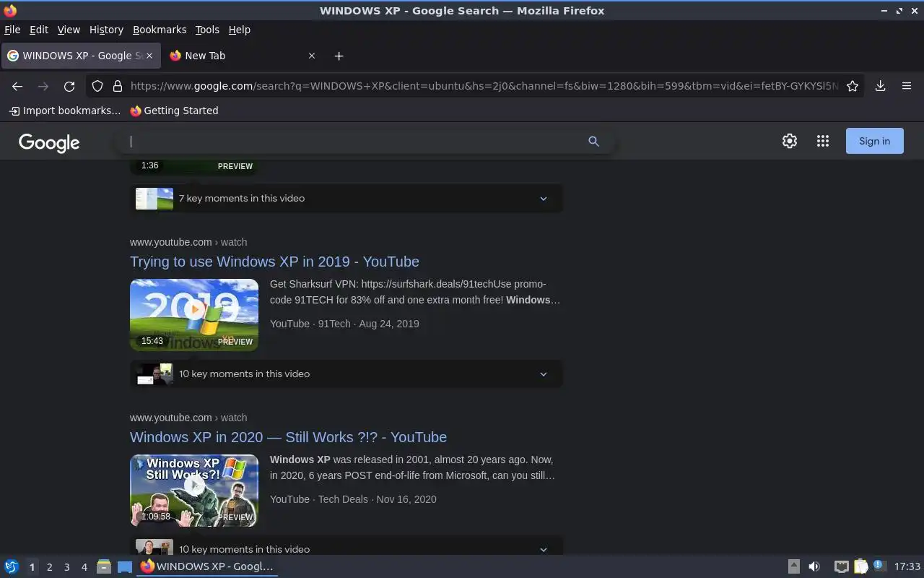924x578 pixels.
Task: Open the tracking protection shield icon
Action: [97, 86]
